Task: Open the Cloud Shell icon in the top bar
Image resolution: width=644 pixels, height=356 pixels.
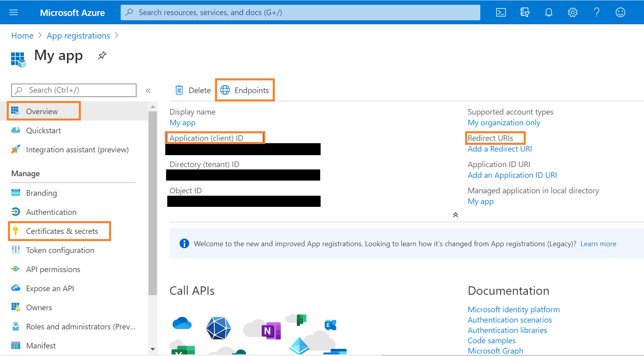Action: [x=501, y=13]
